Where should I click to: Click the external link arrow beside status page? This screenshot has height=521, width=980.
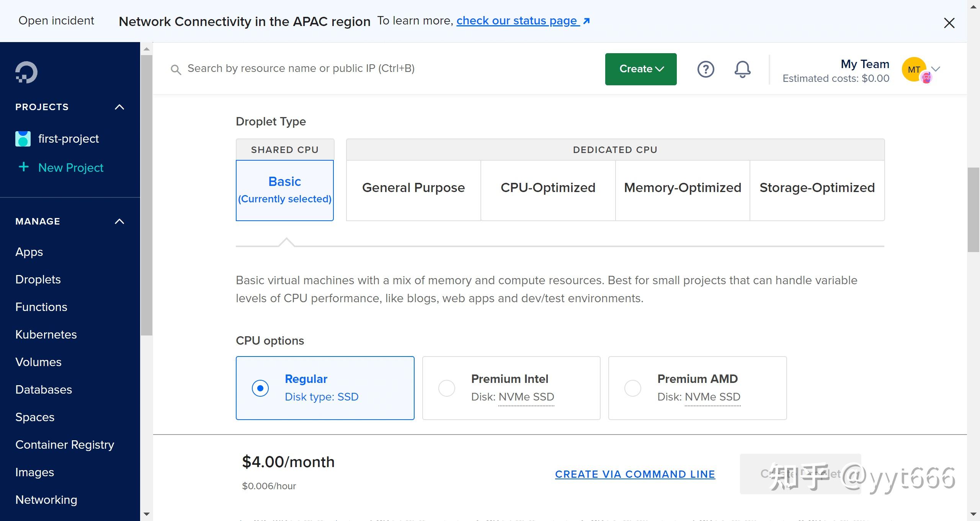pos(586,21)
